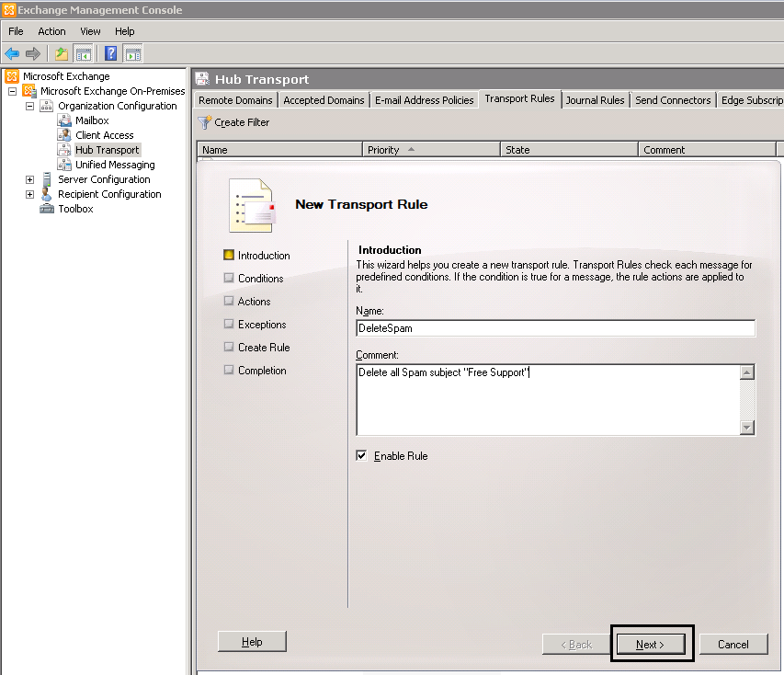The height and width of the screenshot is (675, 784).
Task: Select the Completion wizard step
Action: point(255,371)
